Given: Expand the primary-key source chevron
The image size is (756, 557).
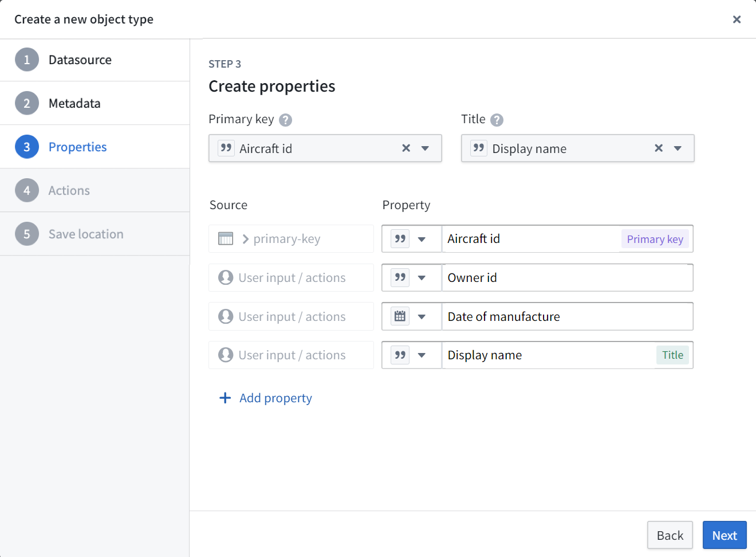Looking at the screenshot, I should [x=245, y=239].
